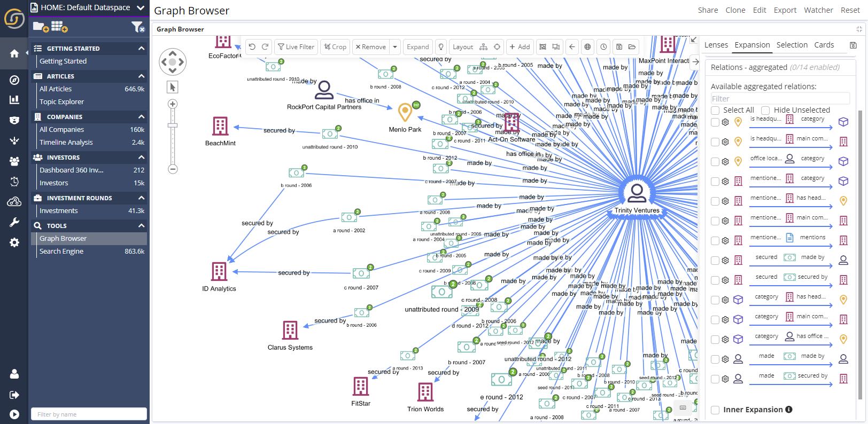Image resolution: width=868 pixels, height=424 pixels.
Task: Check the 'made made by' relation checkbox
Action: click(715, 359)
